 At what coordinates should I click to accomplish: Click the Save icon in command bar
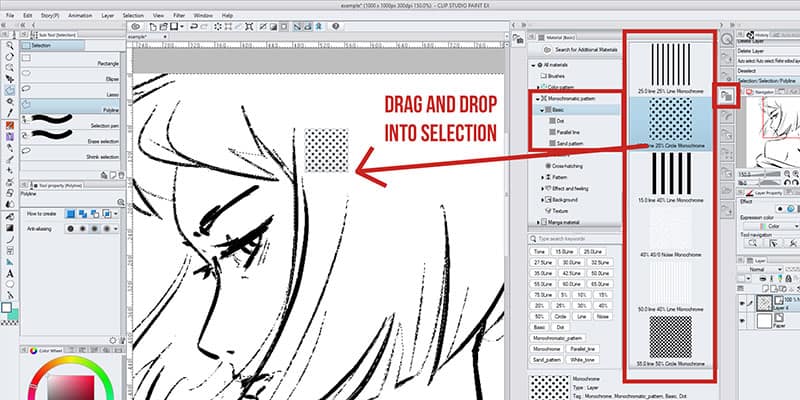174,27
